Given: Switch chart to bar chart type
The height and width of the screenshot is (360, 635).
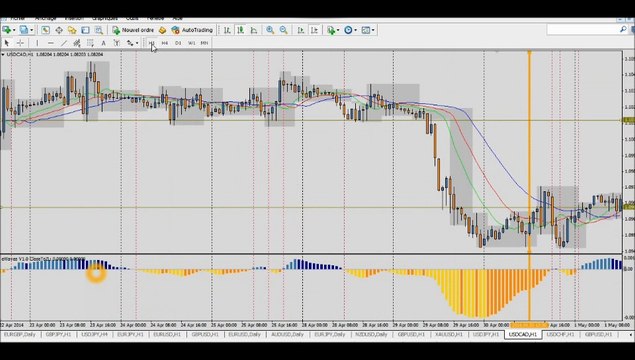Looking at the screenshot, I should (x=227, y=30).
